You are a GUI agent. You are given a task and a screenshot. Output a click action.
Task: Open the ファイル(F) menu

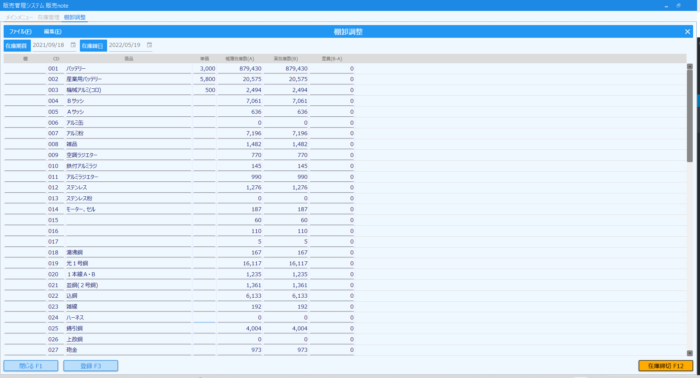[x=20, y=32]
